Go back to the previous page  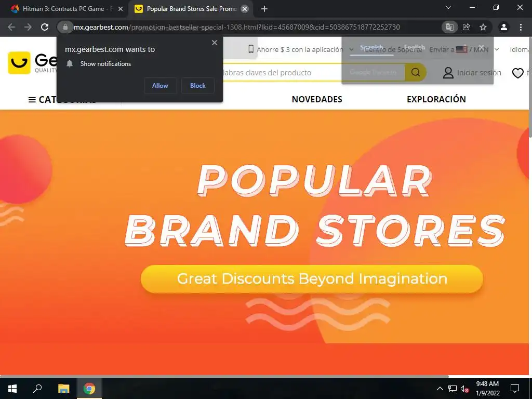[11, 27]
